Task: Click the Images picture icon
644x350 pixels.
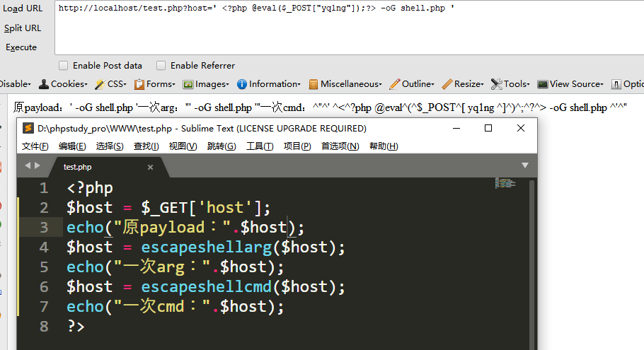Action: point(188,84)
